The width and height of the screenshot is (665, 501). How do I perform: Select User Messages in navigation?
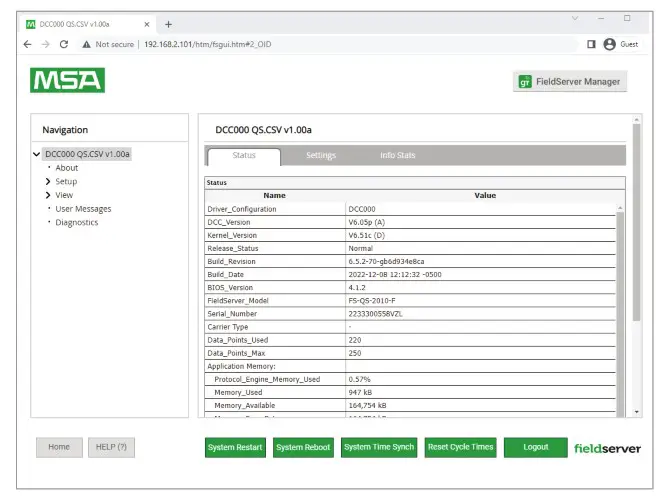[83, 209]
